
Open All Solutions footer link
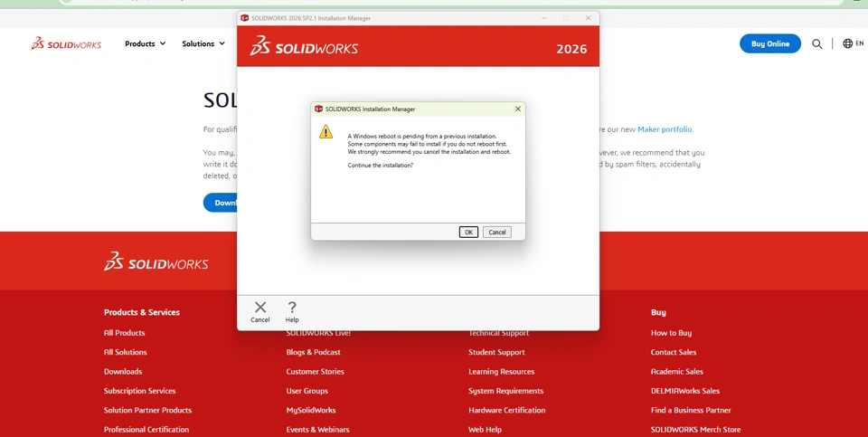[x=126, y=352]
